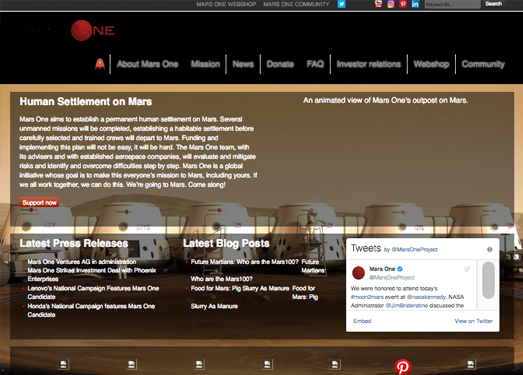Viewport: 523px width, 375px height.
Task: Click the Twitter bird in tweet card
Action: point(467,269)
